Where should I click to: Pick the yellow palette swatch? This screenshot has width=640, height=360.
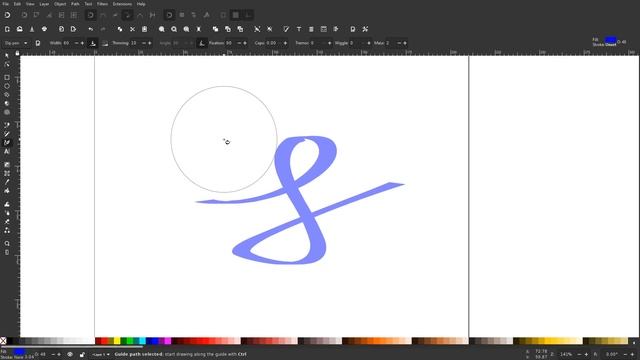117,341
